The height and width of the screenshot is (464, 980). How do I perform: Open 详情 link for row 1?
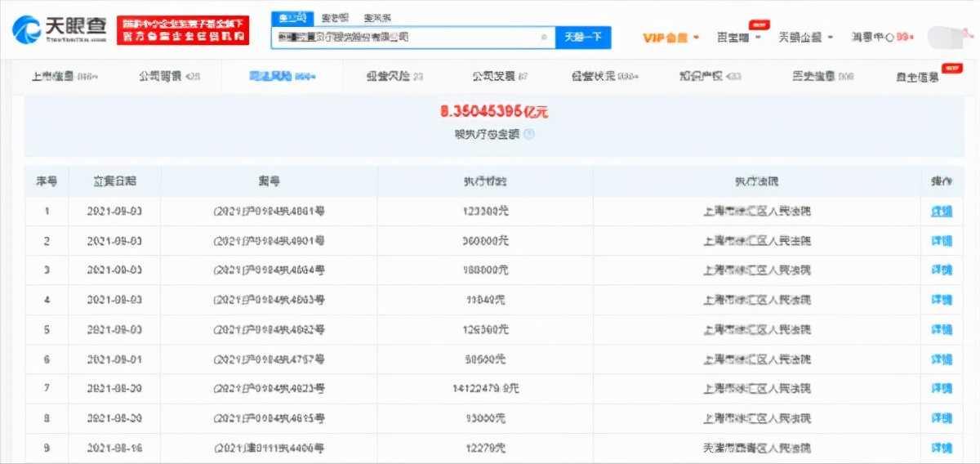(x=942, y=212)
